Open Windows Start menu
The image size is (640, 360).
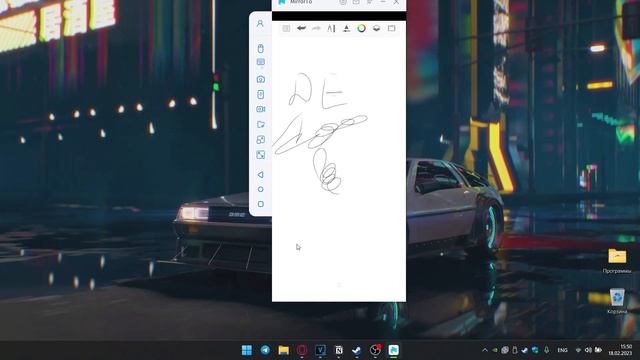247,350
